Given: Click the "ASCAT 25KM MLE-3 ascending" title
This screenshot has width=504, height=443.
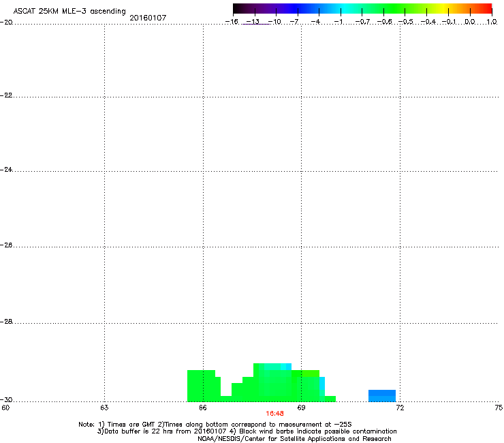Looking at the screenshot, I should (x=69, y=11).
